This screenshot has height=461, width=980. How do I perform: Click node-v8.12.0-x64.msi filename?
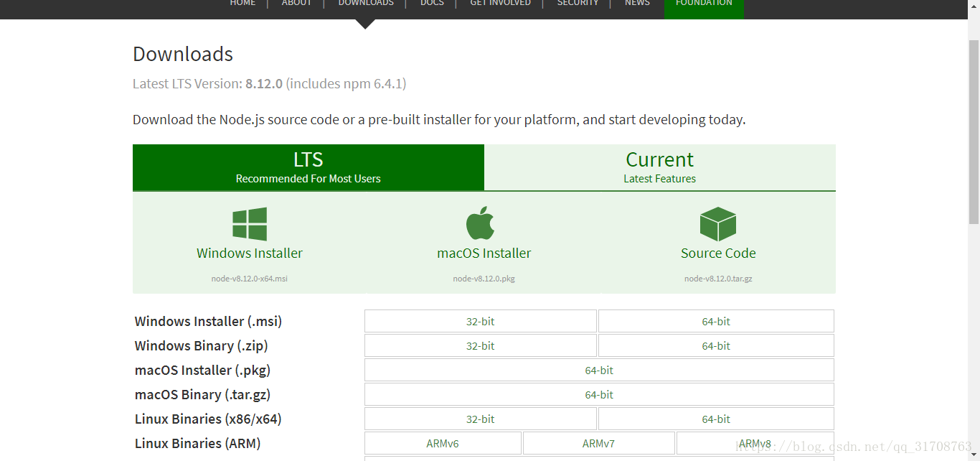click(x=250, y=279)
